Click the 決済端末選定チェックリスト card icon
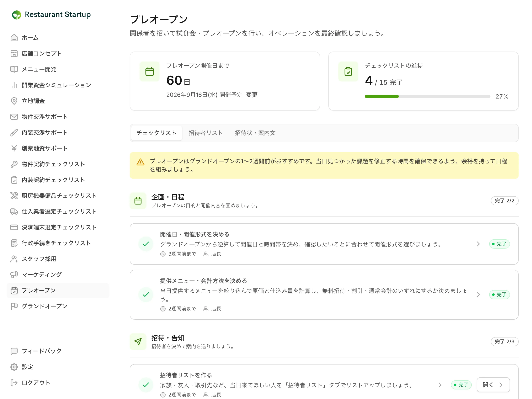The width and height of the screenshot is (532, 399). (x=14, y=227)
